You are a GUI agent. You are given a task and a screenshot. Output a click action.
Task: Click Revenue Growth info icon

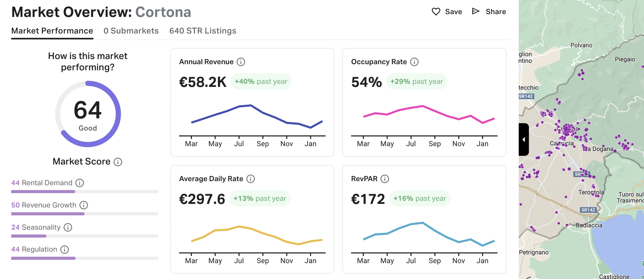pyautogui.click(x=84, y=205)
